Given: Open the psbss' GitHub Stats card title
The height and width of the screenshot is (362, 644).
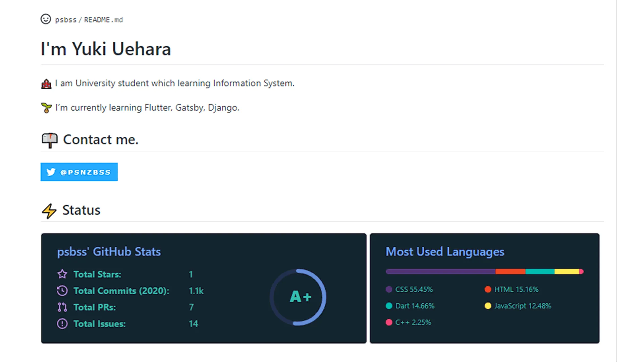Looking at the screenshot, I should (x=109, y=251).
